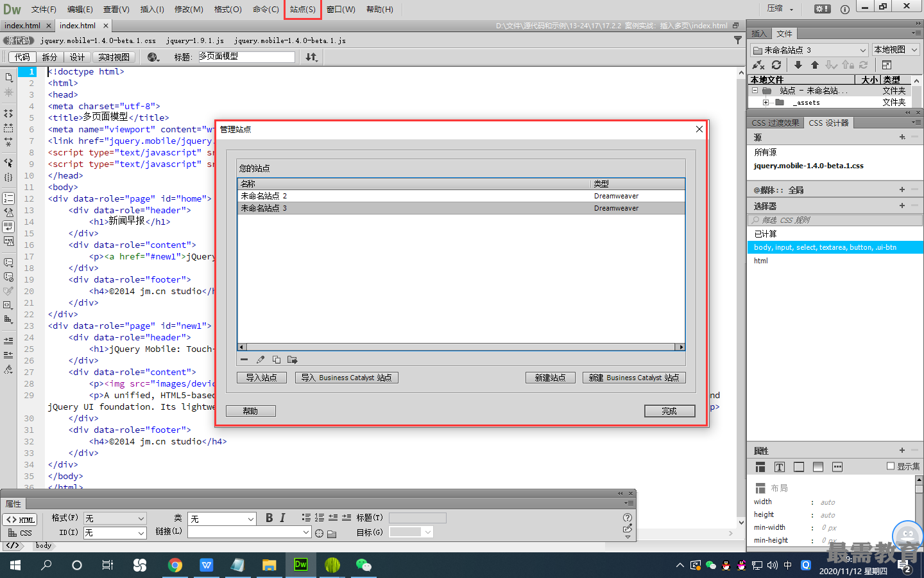Screen dimensions: 924x578
Task: Open the 压缩 workspace dropdown
Action: click(780, 9)
